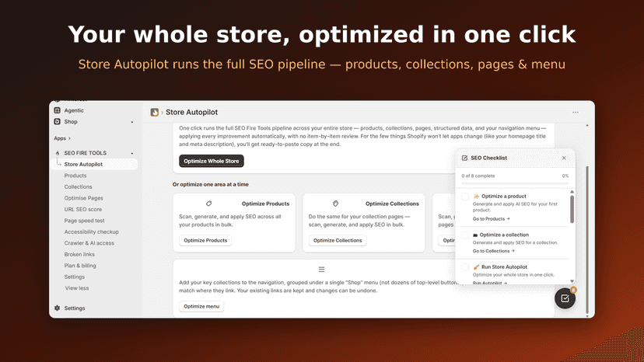Open Broken links in sidebar
Viewport: 644px width, 362px height.
point(79,255)
